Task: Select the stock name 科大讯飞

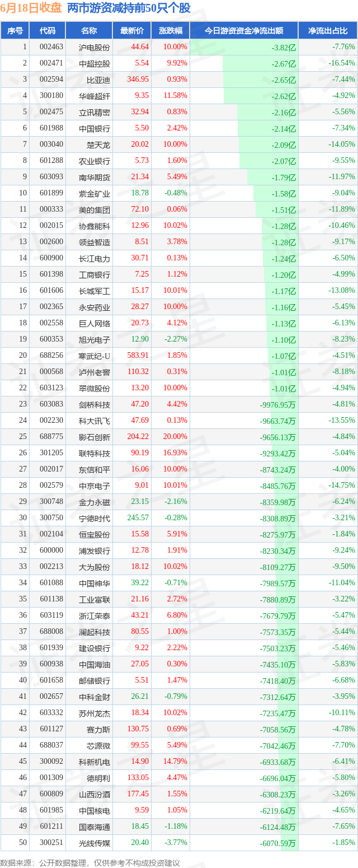Action: point(95,421)
